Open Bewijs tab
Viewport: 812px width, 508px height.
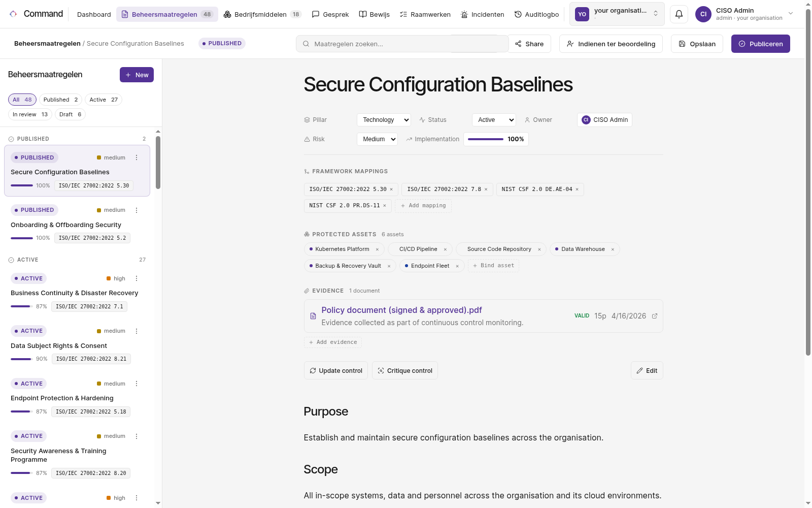[x=375, y=14]
